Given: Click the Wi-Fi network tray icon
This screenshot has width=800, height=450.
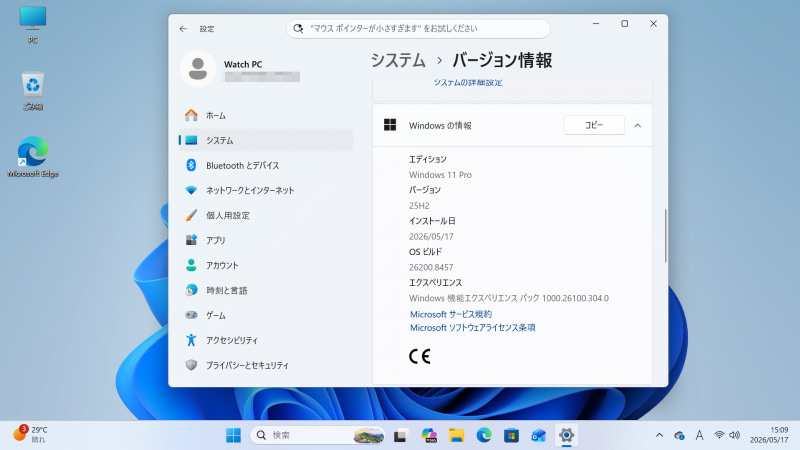Looking at the screenshot, I should (719, 435).
